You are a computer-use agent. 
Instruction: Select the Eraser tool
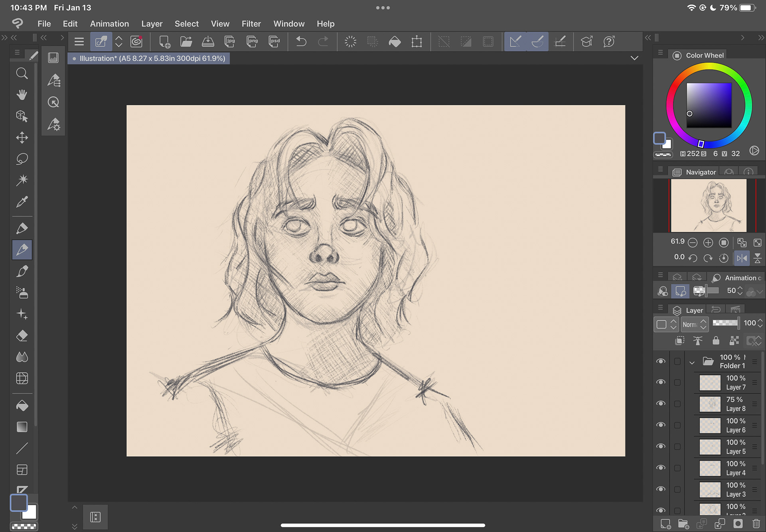tap(22, 336)
